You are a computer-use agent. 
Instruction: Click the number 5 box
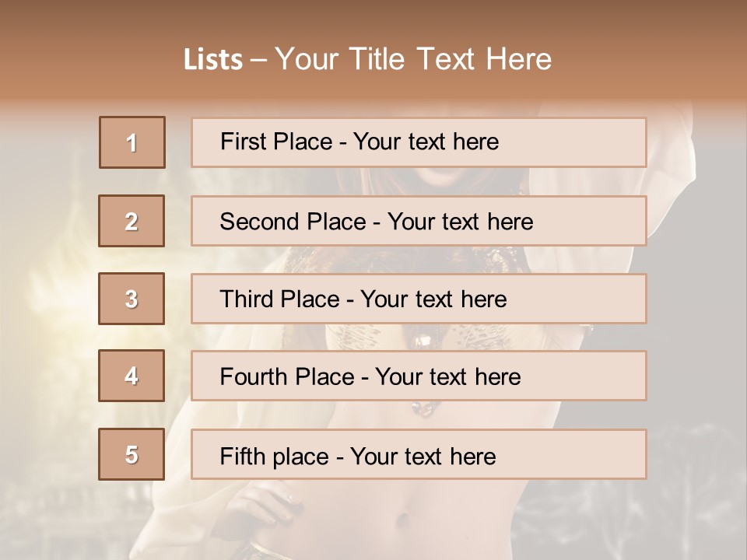click(x=132, y=454)
